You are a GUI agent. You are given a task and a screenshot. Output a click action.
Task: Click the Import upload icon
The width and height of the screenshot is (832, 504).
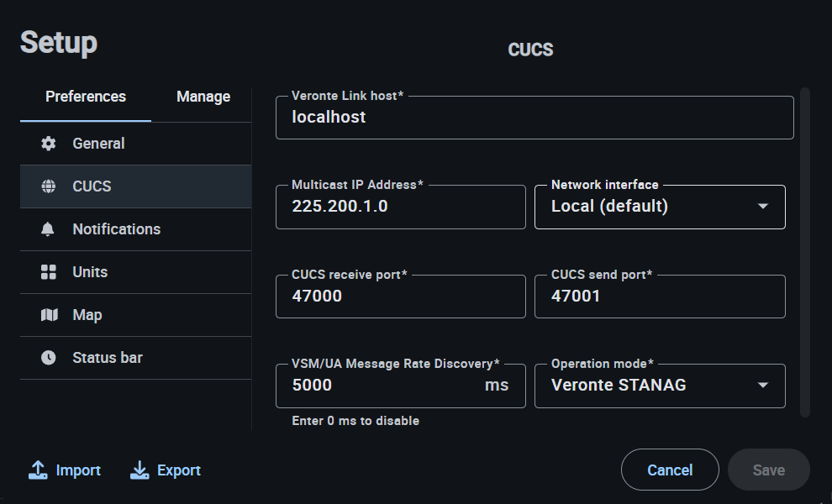pos(38,470)
